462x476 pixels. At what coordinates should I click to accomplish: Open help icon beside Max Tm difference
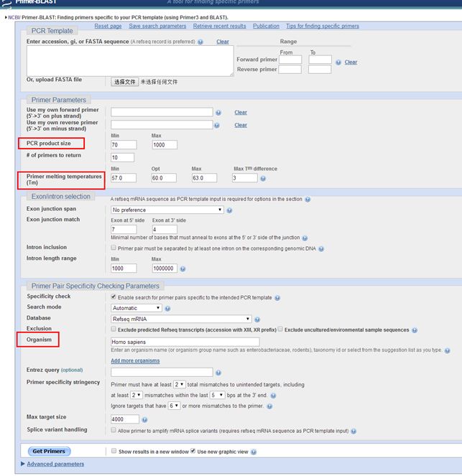click(x=263, y=178)
